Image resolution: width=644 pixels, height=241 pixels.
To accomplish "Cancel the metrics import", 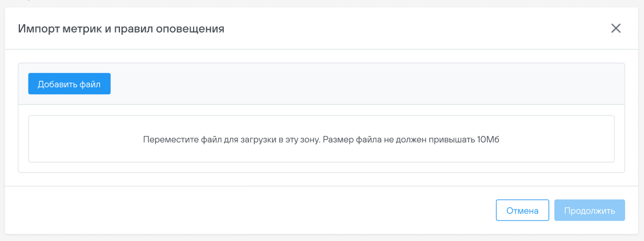I will 522,210.
